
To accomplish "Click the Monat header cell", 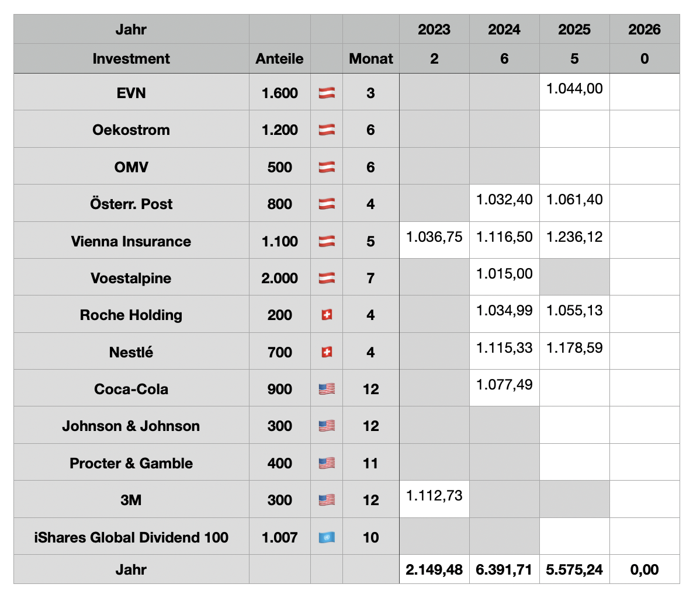I will click(371, 58).
